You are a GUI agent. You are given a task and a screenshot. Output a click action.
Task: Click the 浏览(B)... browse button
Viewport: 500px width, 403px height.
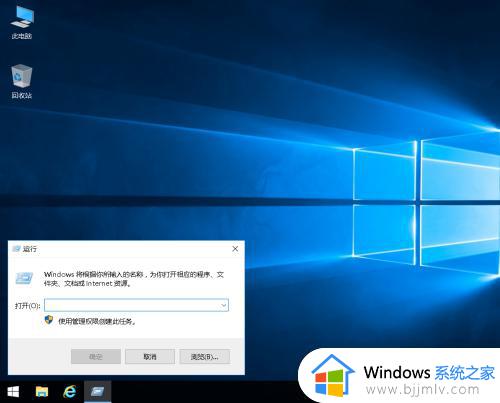[x=205, y=357]
